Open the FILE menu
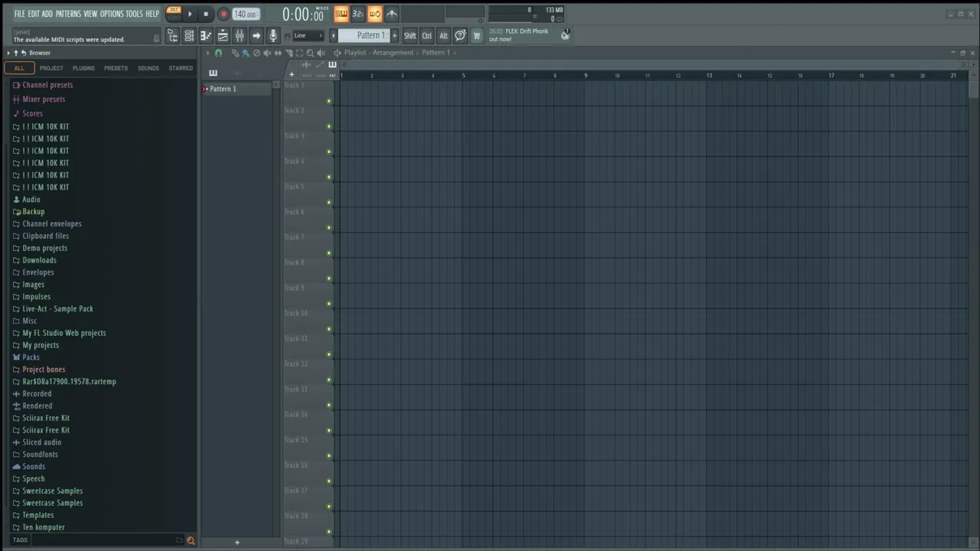 tap(19, 14)
